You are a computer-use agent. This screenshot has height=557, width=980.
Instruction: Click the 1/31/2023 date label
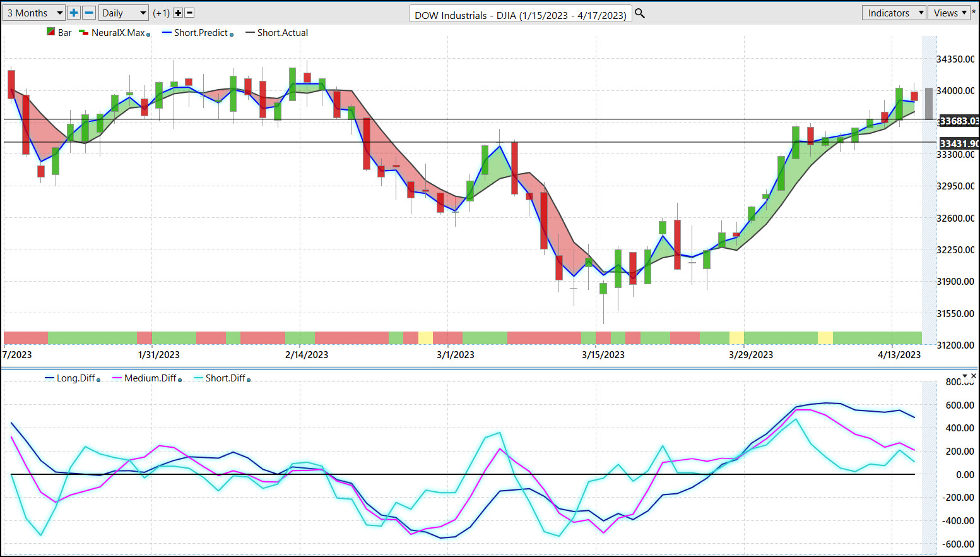pos(159,354)
